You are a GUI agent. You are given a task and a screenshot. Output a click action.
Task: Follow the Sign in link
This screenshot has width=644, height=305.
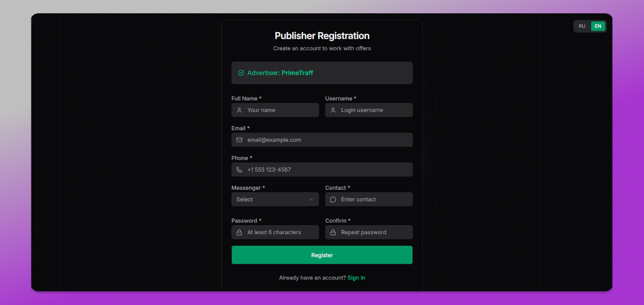[x=356, y=278]
